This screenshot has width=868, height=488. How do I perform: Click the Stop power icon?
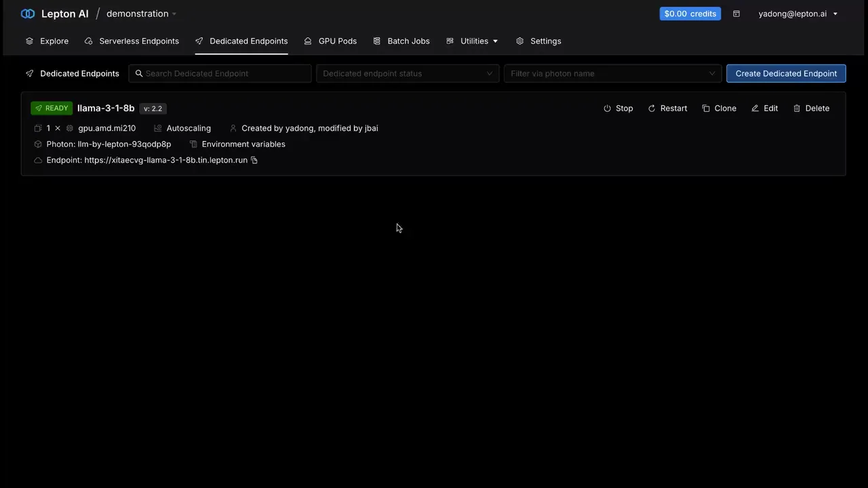click(607, 108)
